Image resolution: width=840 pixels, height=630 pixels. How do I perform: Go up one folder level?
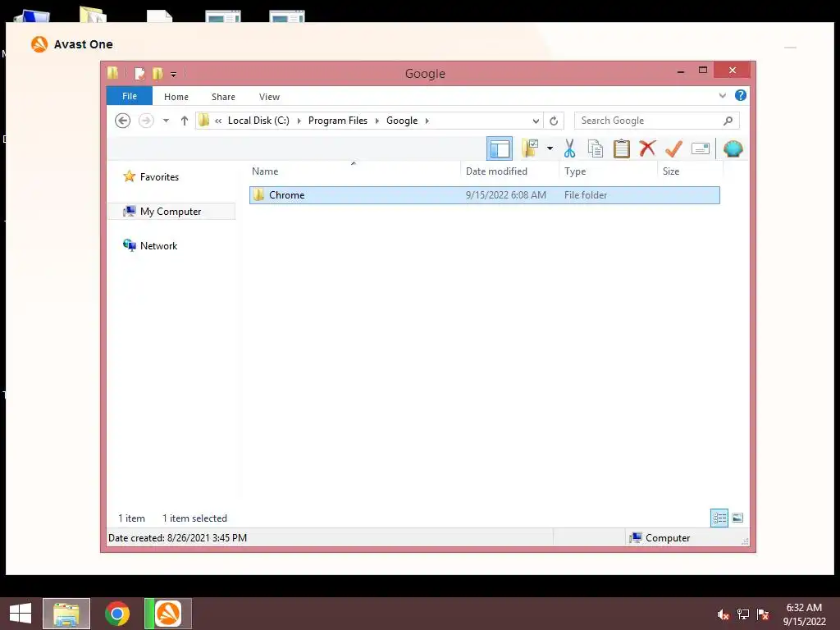(185, 121)
